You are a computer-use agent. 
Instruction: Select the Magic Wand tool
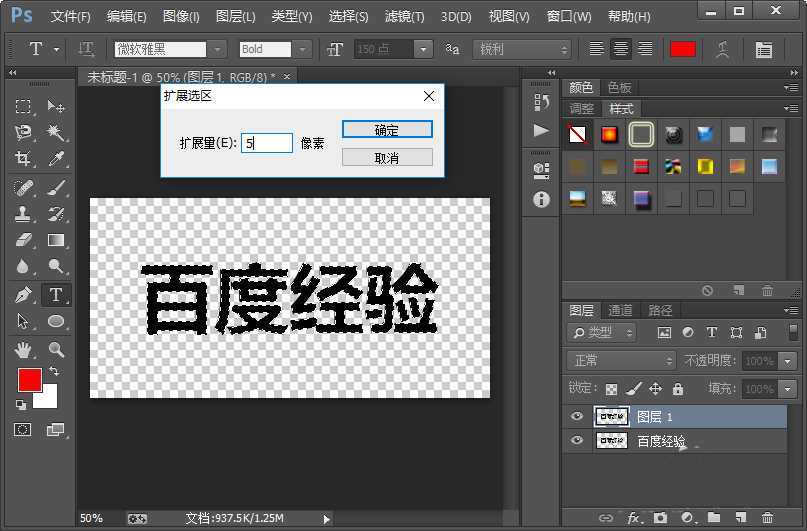56,133
